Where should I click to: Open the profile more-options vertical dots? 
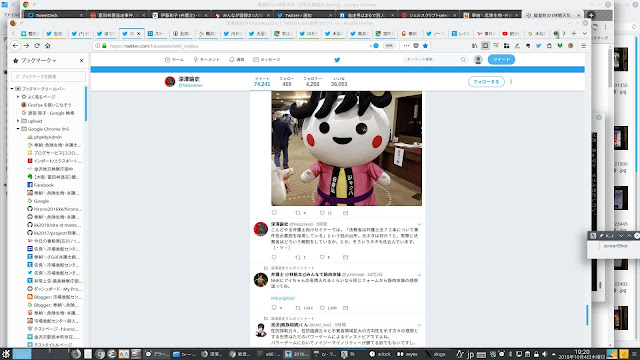(x=511, y=82)
